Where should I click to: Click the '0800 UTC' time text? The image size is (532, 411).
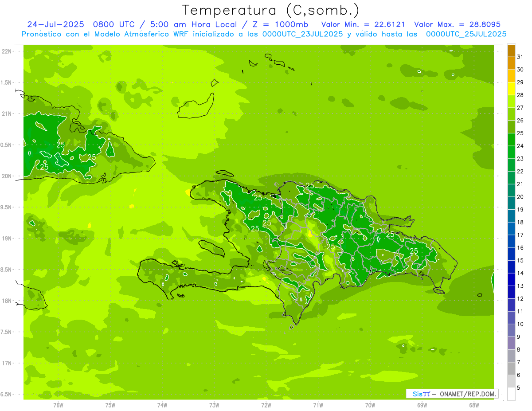click(x=115, y=24)
